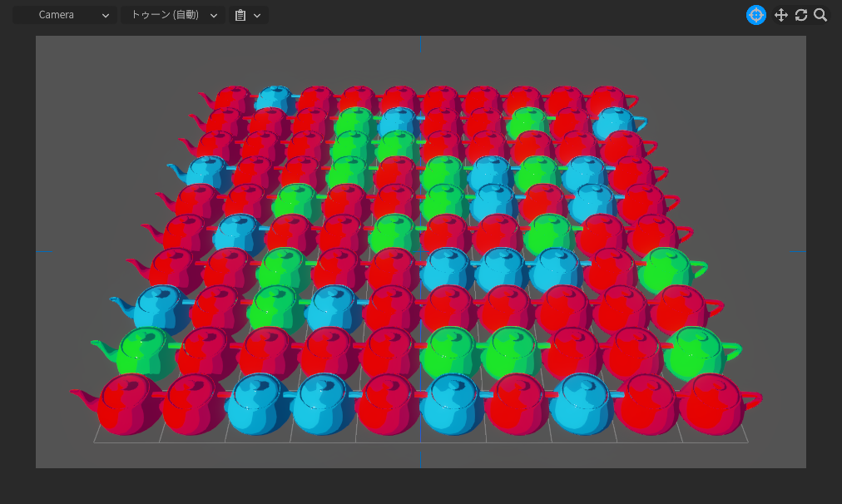Click the clipboard icon in the toolbar
This screenshot has width=842, height=504.
point(240,15)
